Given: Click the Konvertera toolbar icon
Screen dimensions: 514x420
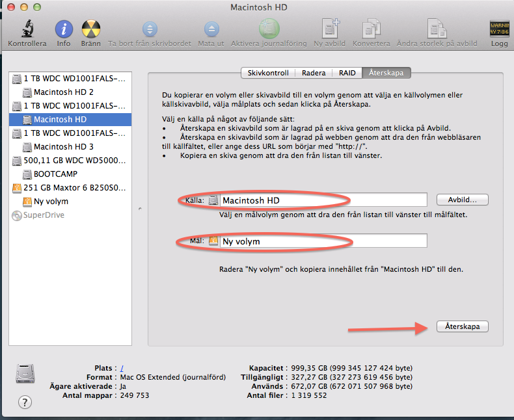Looking at the screenshot, I should pyautogui.click(x=372, y=29).
